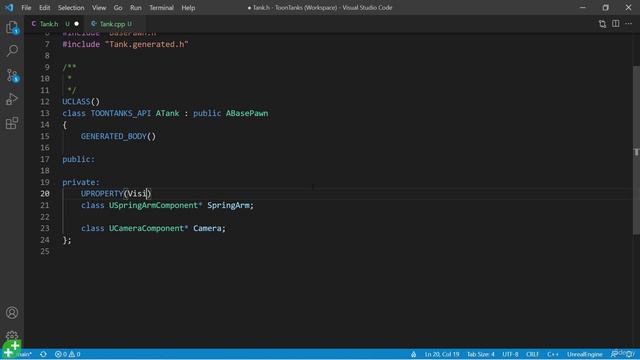Click the UnrealEngine configuration in status bar

tap(584, 354)
